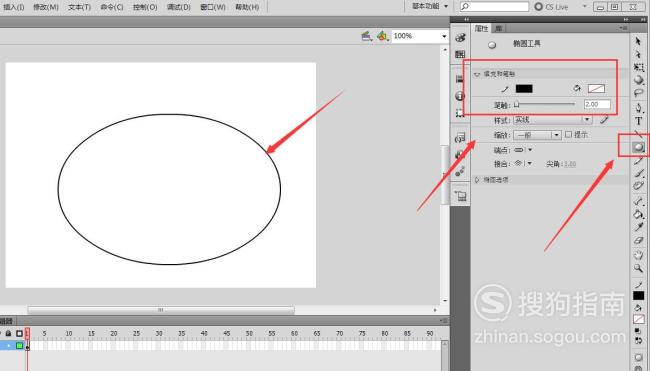Choose the black arrow Selection tool

point(638,41)
